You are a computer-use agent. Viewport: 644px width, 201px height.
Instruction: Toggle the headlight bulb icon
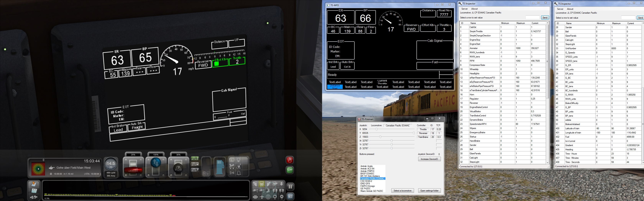point(239,160)
